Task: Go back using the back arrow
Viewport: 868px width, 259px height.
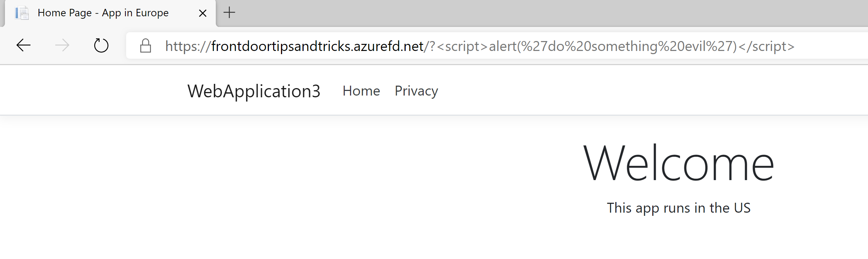Action: coord(24,45)
